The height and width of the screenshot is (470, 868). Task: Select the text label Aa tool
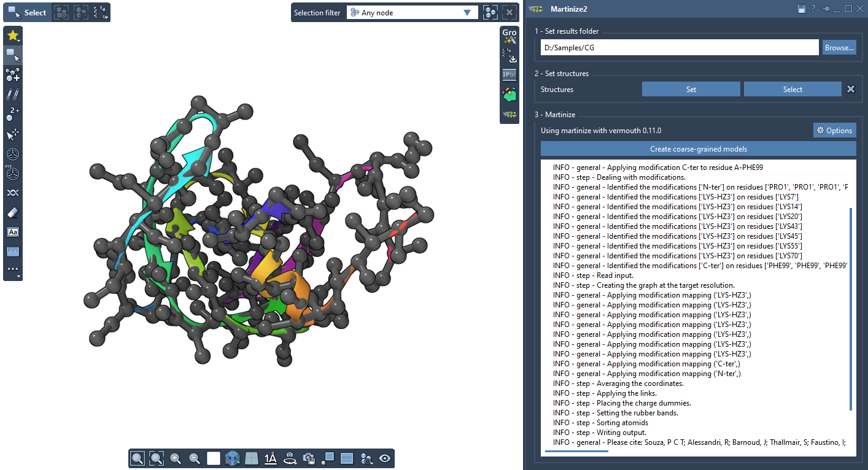(x=13, y=232)
